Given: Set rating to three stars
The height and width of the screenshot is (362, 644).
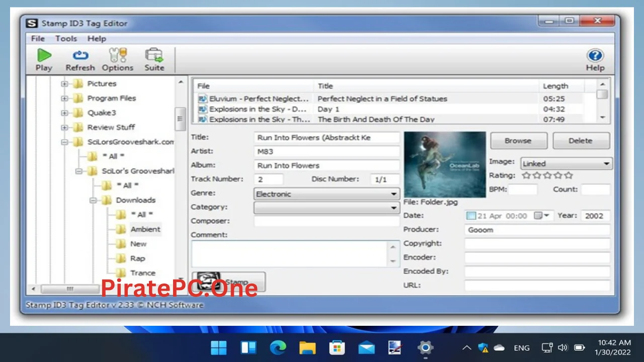Looking at the screenshot, I should (547, 175).
